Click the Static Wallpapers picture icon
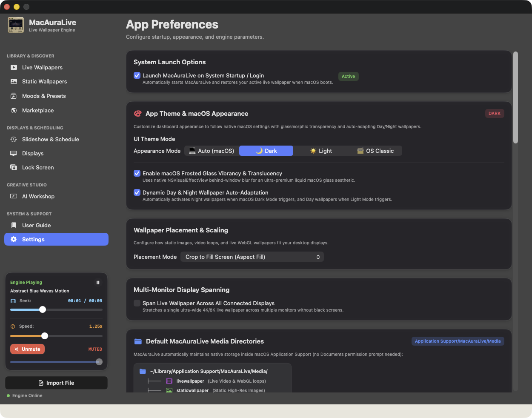 tap(14, 81)
